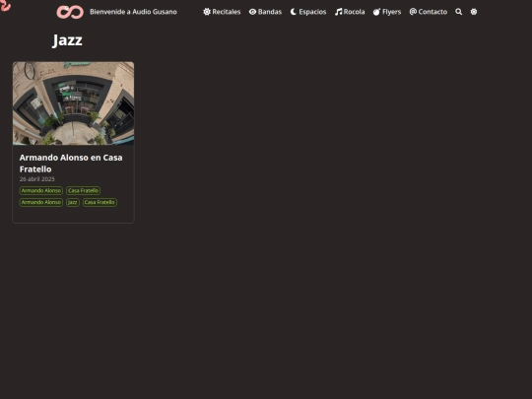Navigate to Espacios
Viewport: 532px width, 399px height.
pos(312,12)
